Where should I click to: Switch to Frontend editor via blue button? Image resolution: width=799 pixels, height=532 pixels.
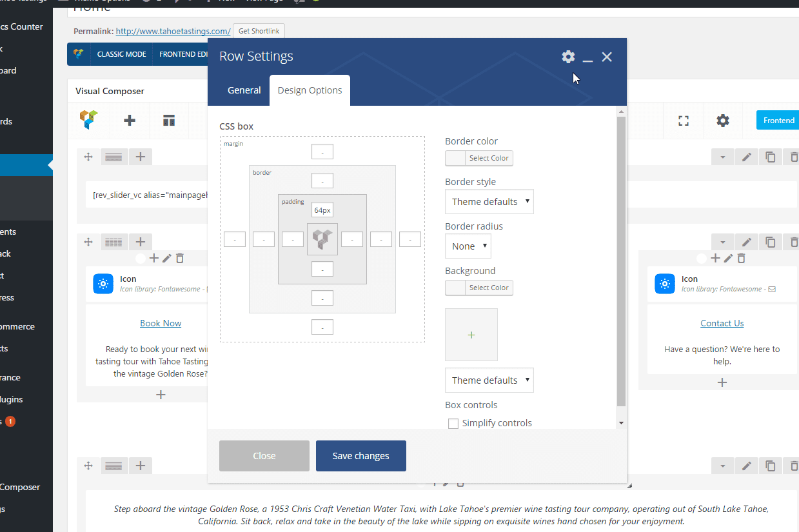[x=778, y=121]
